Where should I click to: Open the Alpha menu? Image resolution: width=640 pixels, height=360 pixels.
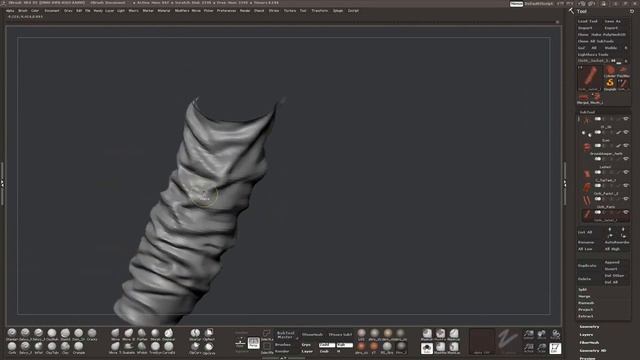point(10,11)
